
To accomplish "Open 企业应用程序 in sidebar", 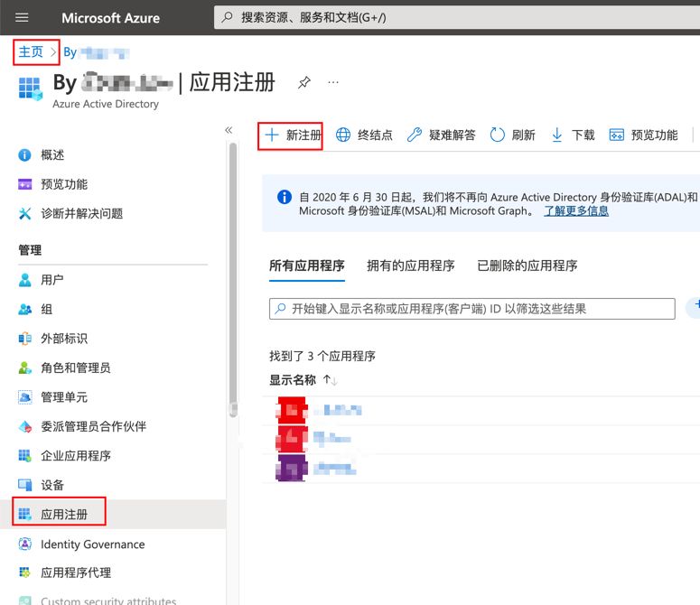I will click(x=76, y=456).
